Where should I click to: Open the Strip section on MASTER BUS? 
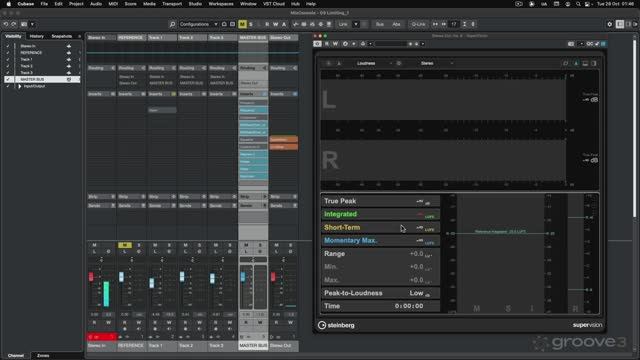[253, 197]
